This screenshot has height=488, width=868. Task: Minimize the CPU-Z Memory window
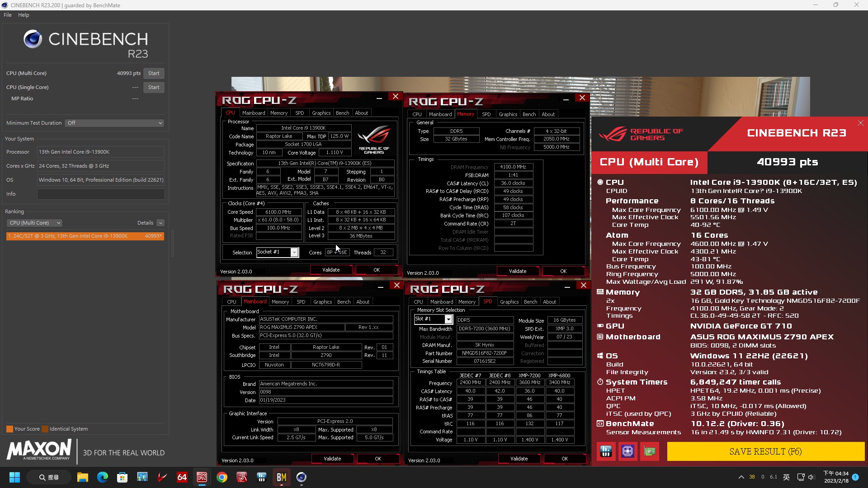(x=566, y=98)
